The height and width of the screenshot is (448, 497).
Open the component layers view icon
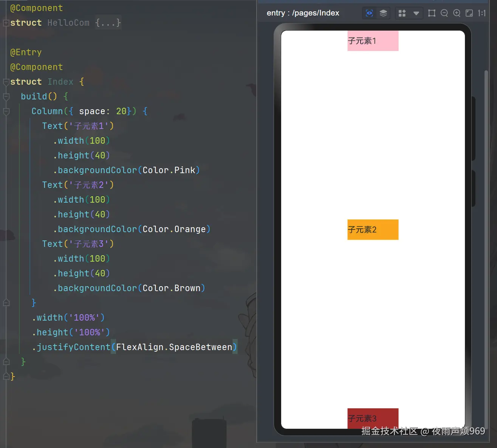tap(383, 13)
